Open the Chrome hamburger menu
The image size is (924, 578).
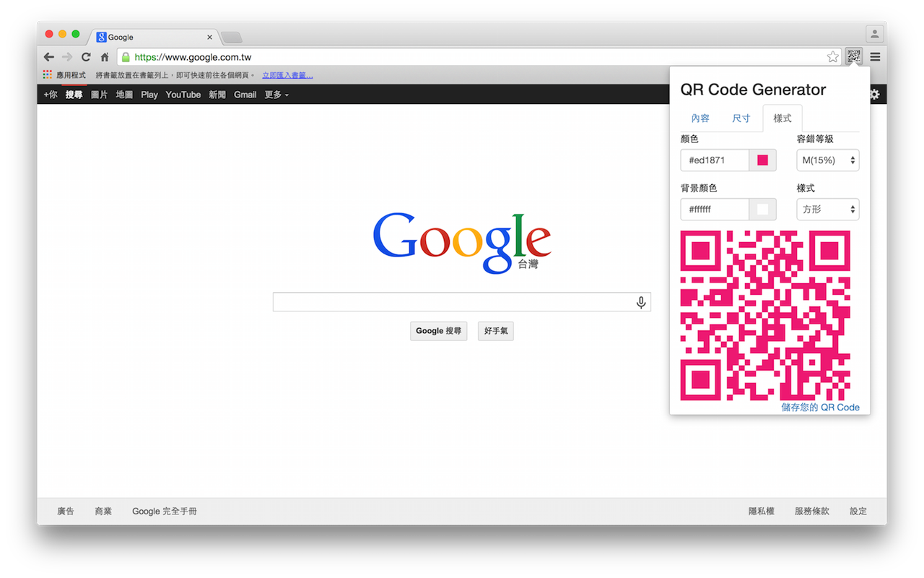[x=874, y=56]
